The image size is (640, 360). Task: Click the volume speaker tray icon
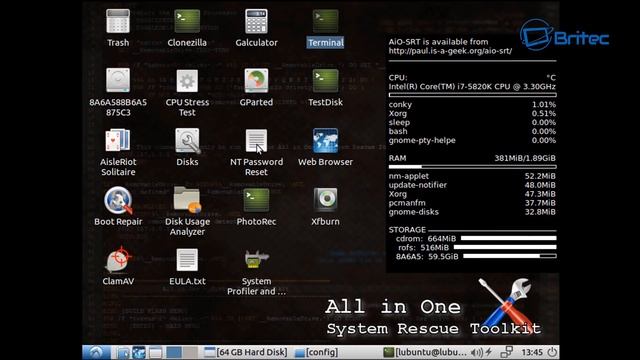click(476, 352)
